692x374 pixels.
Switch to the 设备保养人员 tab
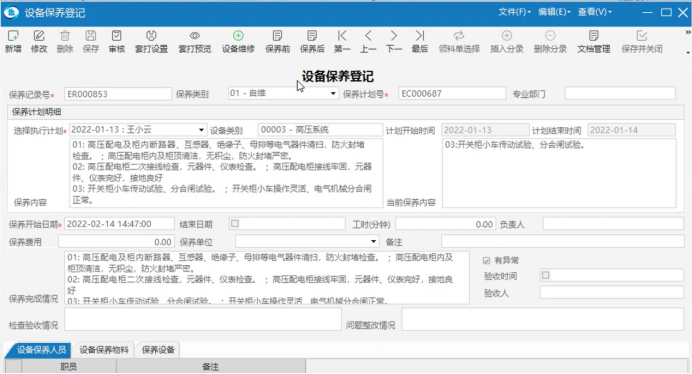[x=41, y=350]
